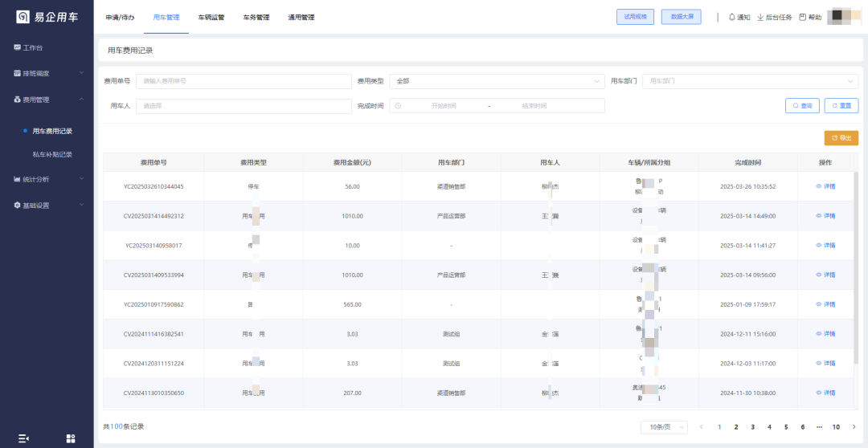
Task: Click the orange 导出 export button
Action: pos(841,138)
